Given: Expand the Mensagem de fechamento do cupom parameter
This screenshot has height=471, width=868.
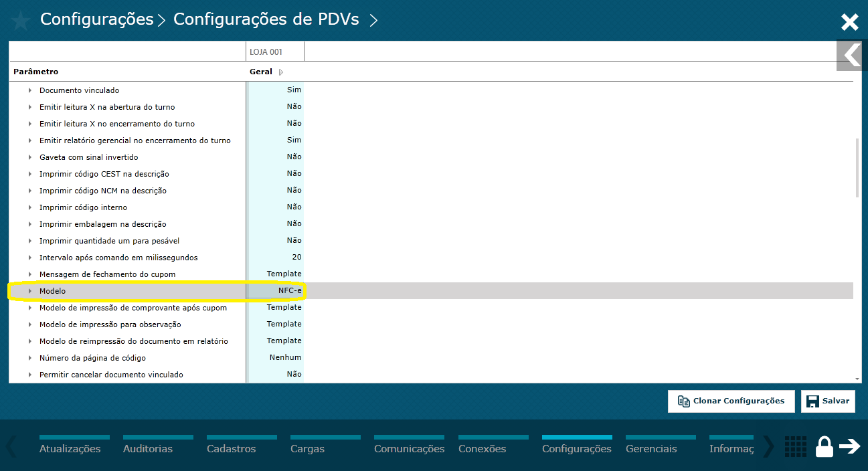Looking at the screenshot, I should click(x=29, y=274).
